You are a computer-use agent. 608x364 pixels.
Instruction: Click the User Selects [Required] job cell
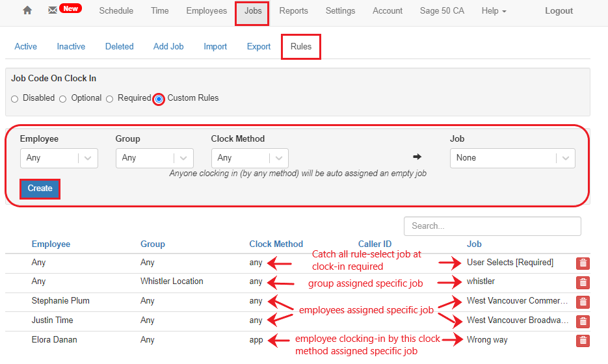pyautogui.click(x=510, y=263)
